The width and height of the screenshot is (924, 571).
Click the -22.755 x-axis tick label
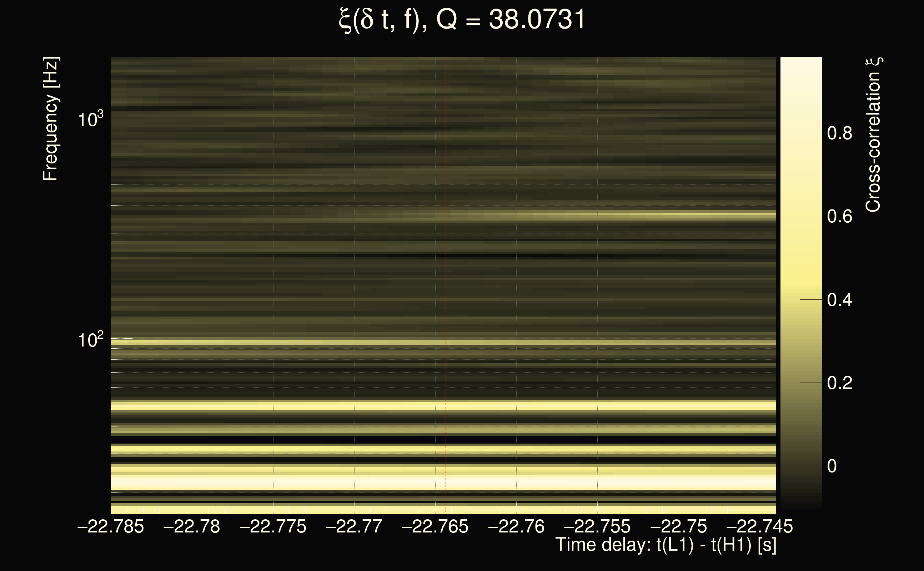click(597, 526)
